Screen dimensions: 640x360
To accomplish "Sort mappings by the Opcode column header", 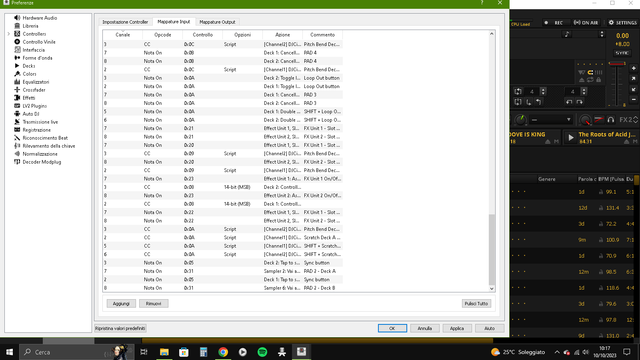I will 162,35.
